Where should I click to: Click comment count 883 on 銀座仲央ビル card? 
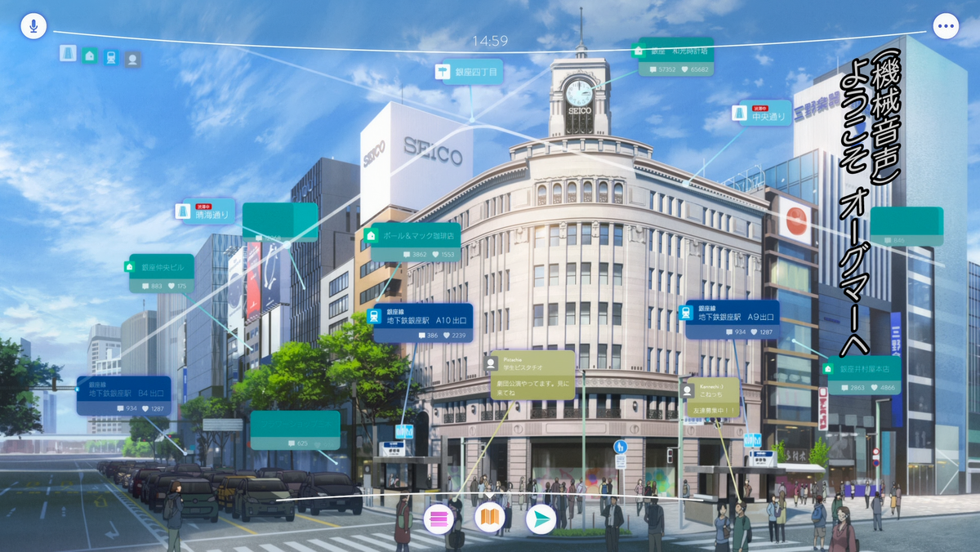point(150,287)
